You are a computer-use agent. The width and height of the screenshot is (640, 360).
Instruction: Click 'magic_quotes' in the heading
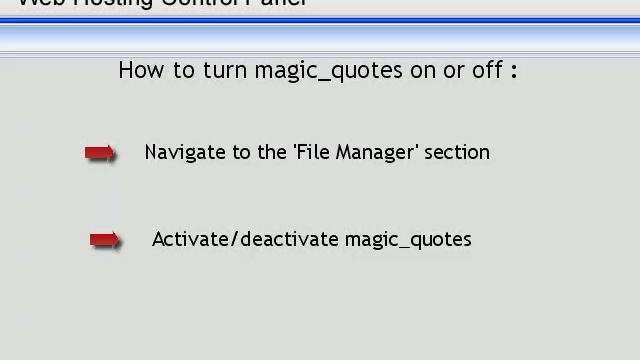pos(329,71)
